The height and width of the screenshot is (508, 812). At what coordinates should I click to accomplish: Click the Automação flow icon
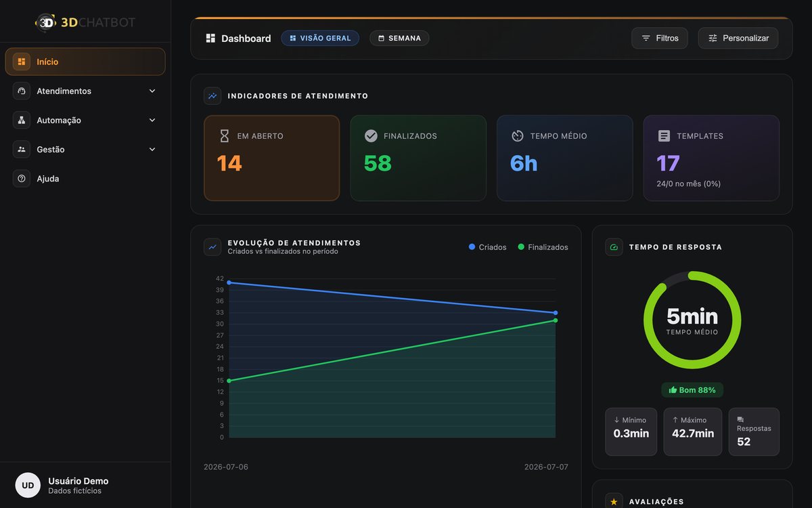pos(22,120)
